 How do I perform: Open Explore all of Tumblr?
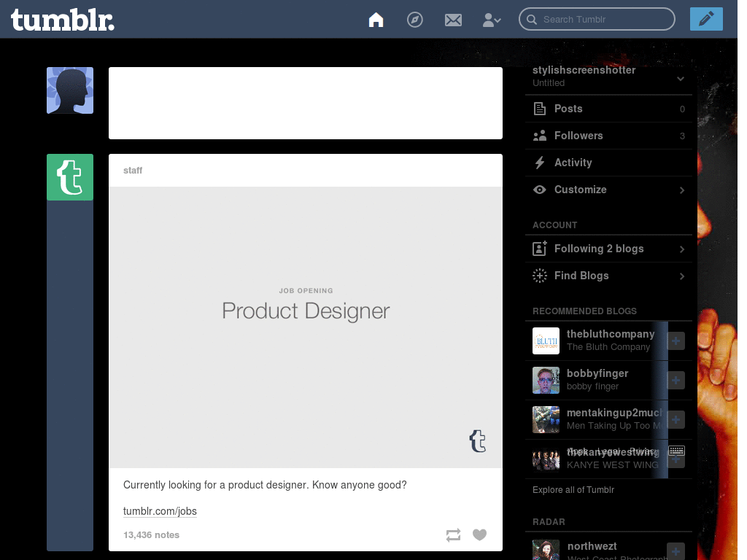tap(573, 489)
